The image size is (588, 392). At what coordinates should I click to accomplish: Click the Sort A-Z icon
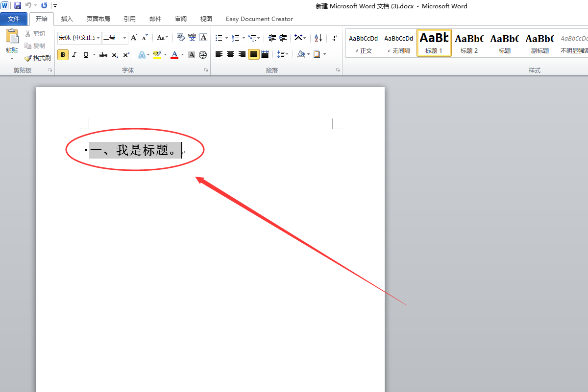click(318, 38)
